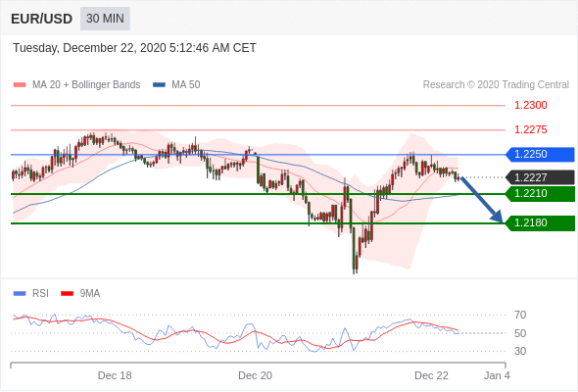
Task: Click the chart timestamp Tuesday, December 22, 2020
Action: click(134, 48)
